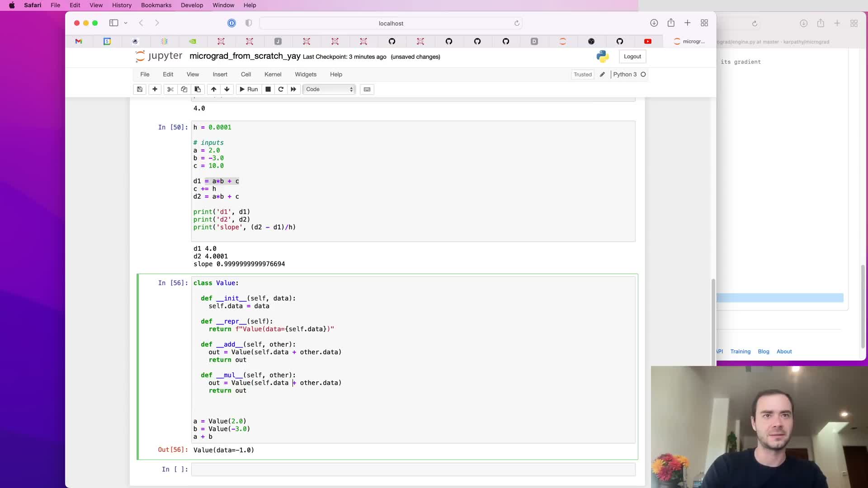Screen dimensions: 868x488
Task: Expand the sidebar options chevron
Action: [126, 23]
